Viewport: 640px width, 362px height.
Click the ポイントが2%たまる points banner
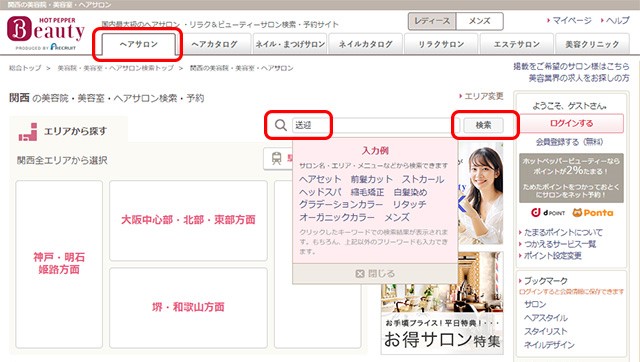pos(571,178)
